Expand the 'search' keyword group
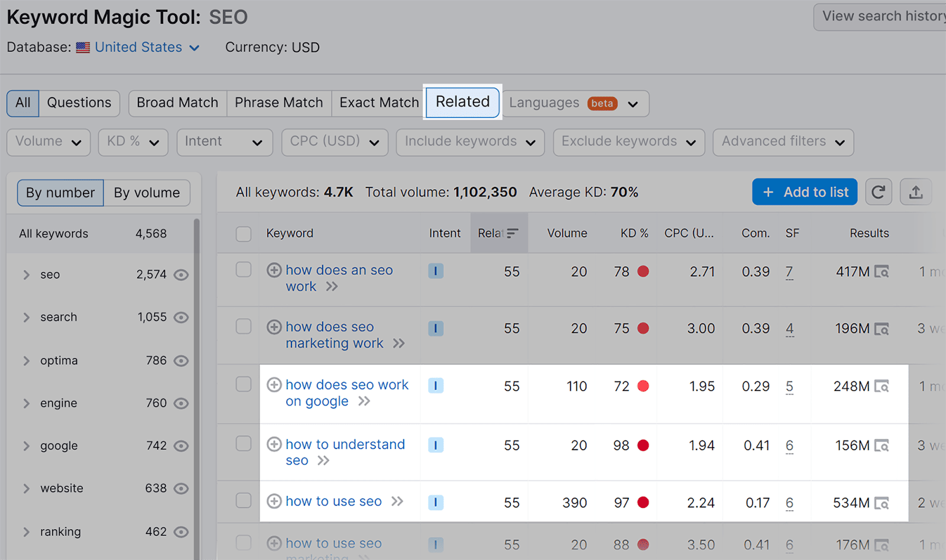Viewport: 946px width, 560px height. point(26,317)
